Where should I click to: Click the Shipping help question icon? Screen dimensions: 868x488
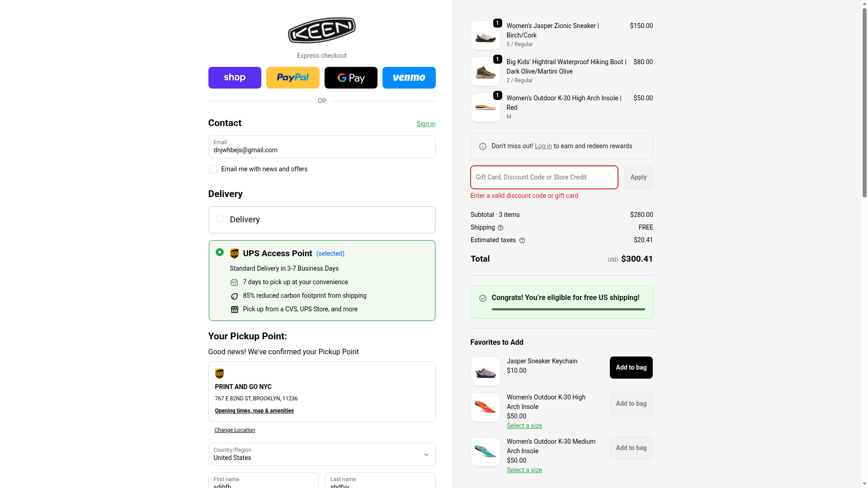500,228
